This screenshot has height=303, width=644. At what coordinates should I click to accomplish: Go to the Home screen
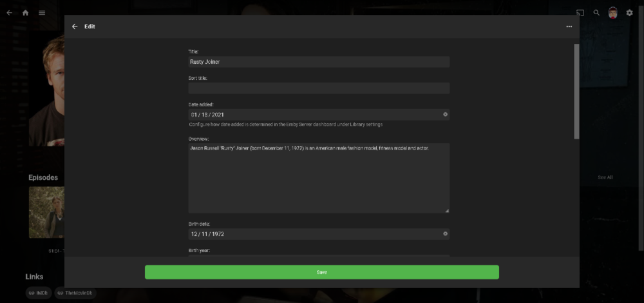pos(26,13)
